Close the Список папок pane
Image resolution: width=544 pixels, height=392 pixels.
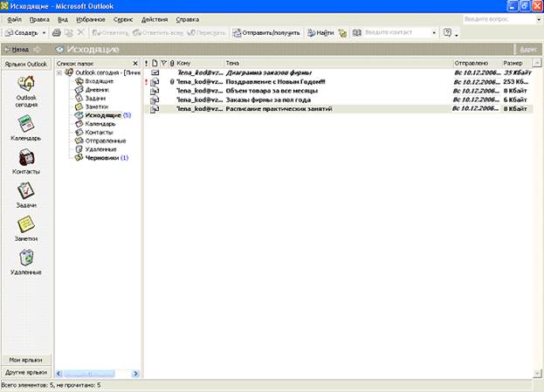tap(135, 64)
